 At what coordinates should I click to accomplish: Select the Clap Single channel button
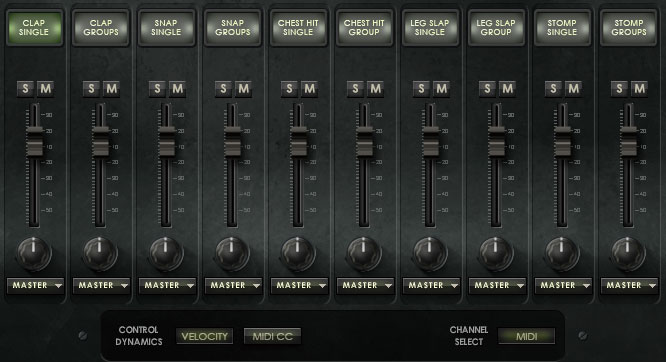tap(34, 28)
